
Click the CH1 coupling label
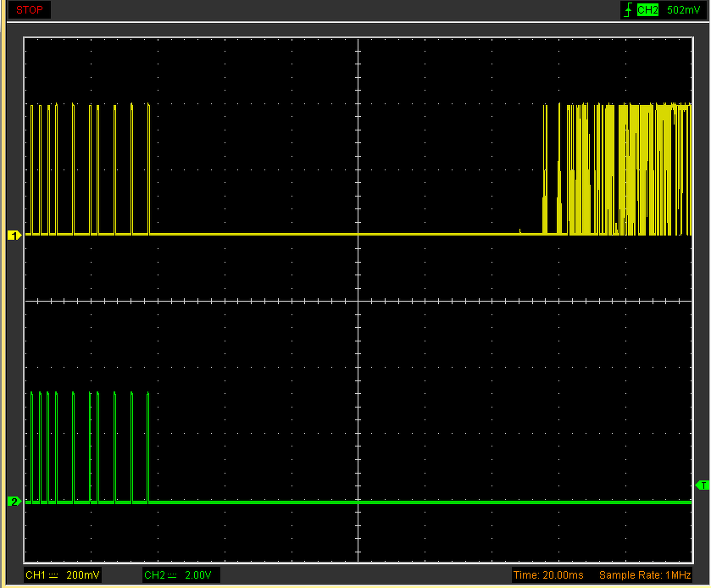pyautogui.click(x=42, y=574)
